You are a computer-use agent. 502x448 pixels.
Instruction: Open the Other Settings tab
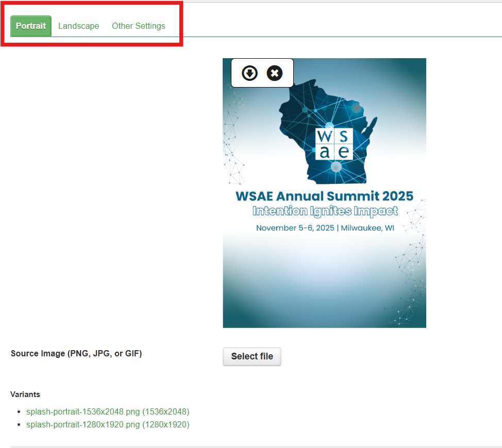[x=139, y=26]
